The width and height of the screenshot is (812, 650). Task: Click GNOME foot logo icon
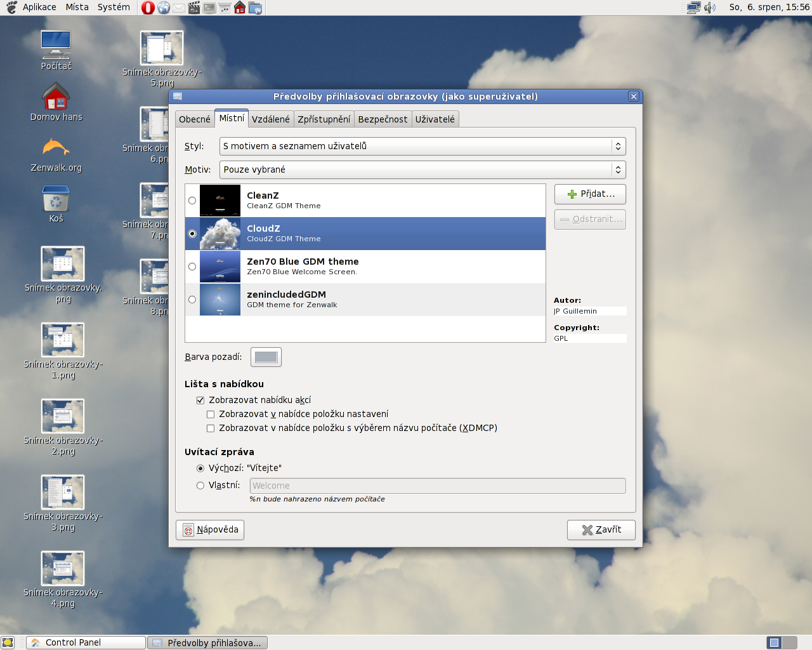(x=11, y=8)
